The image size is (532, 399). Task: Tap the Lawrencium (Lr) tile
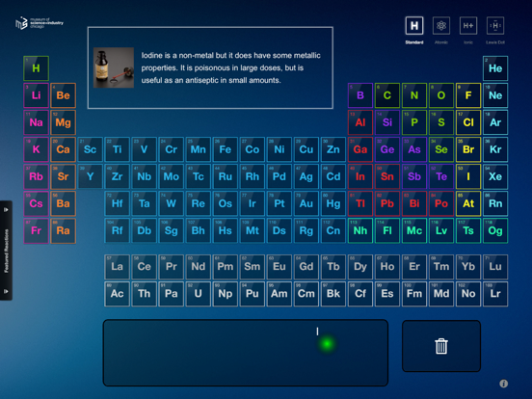(495, 294)
